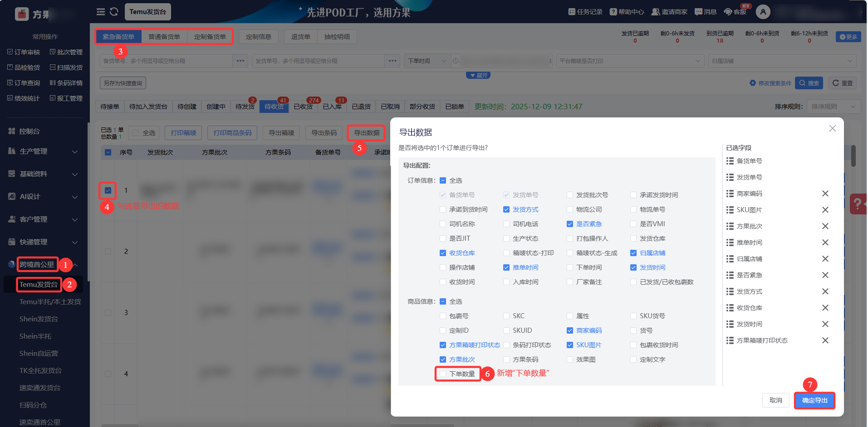The height and width of the screenshot is (427, 868).
Task: Click in the 备货单号 search field
Action: coord(167,61)
